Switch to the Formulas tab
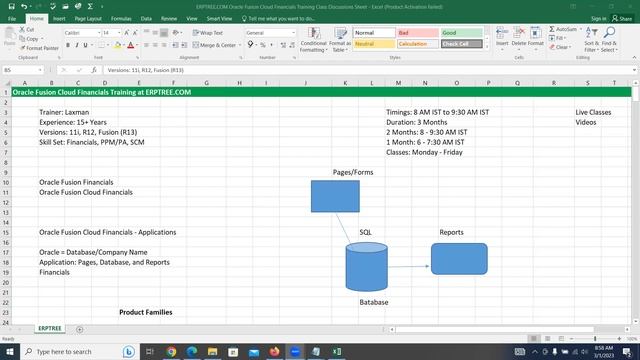640x360 pixels. (x=121, y=19)
